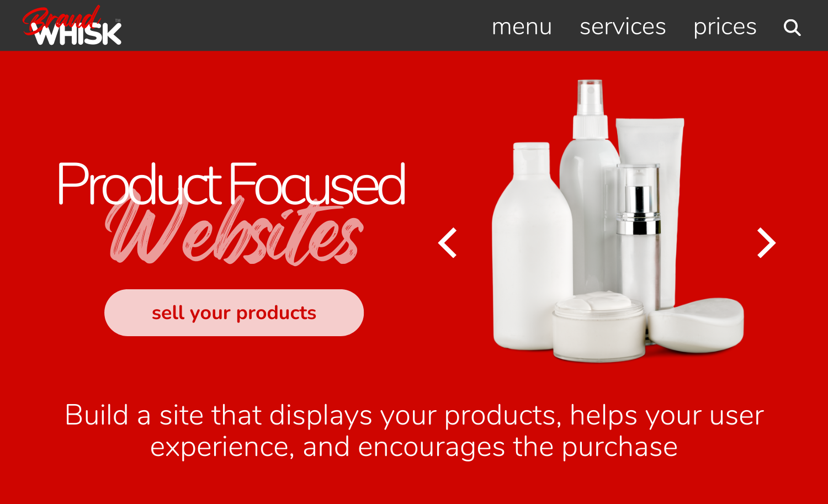Click the sell your products button
Image resolution: width=828 pixels, height=504 pixels.
(x=234, y=312)
